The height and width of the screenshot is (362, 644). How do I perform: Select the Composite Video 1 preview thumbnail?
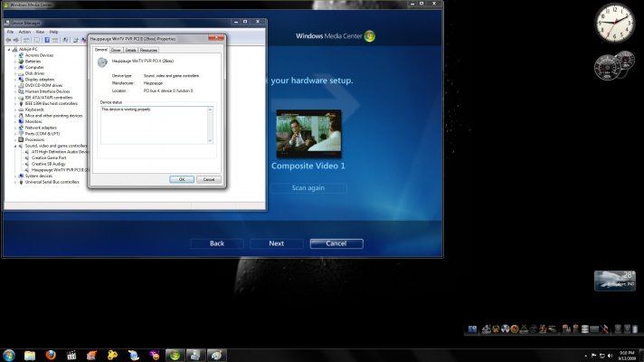coord(308,134)
